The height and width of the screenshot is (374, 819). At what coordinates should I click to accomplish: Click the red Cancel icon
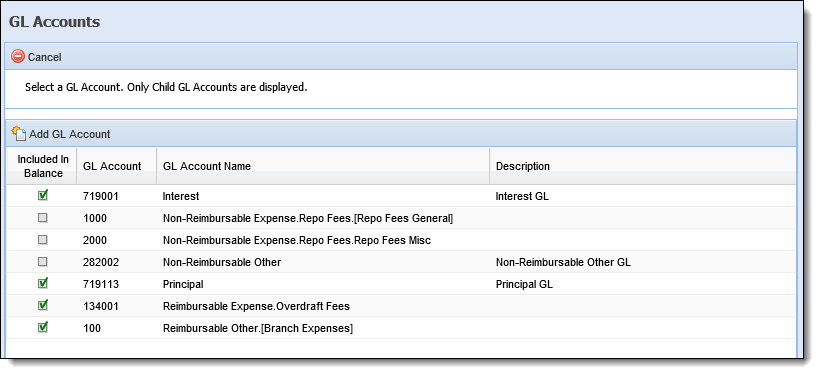click(18, 56)
